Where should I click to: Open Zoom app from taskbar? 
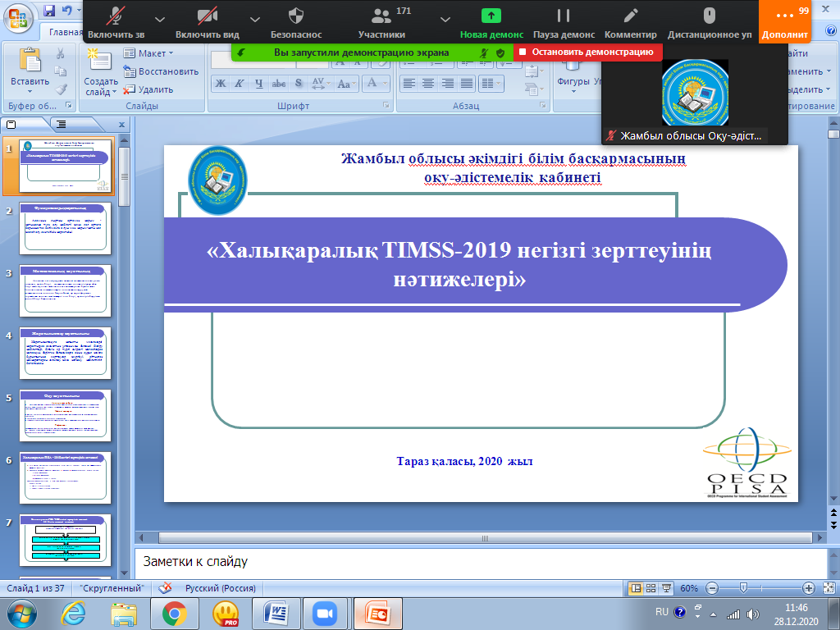tap(325, 614)
